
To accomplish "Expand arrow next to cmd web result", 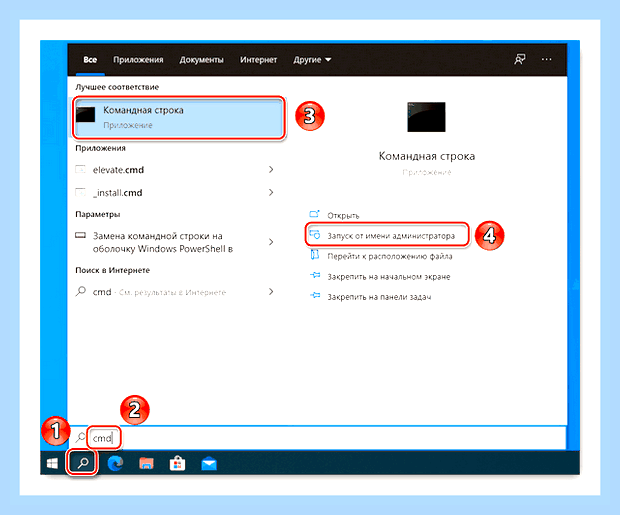I will [271, 292].
